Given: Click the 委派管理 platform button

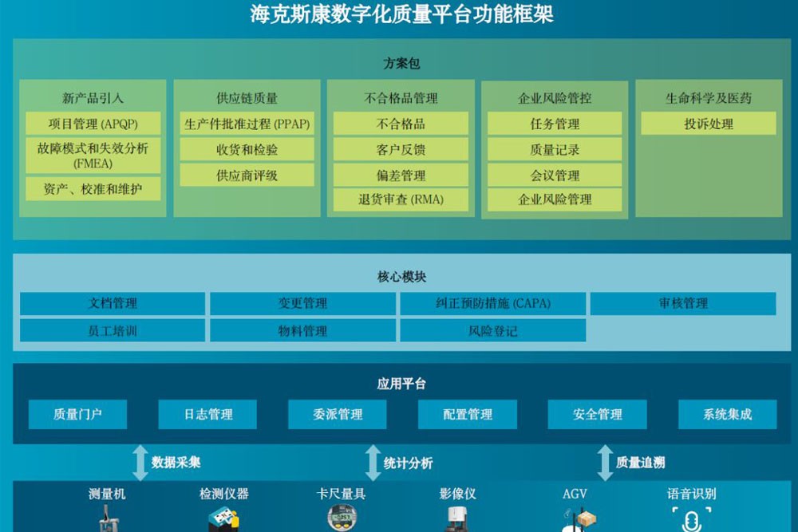Looking at the screenshot, I should pos(338,414).
